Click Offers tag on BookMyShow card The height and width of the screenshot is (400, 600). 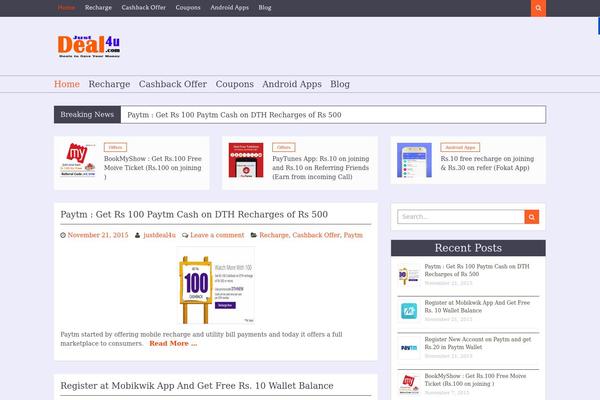(x=115, y=147)
